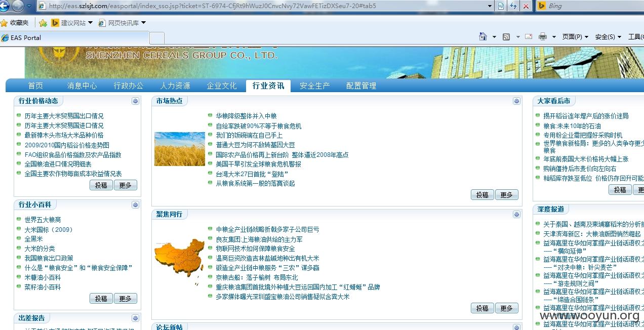Click the Print printer icon

[x=543, y=36]
